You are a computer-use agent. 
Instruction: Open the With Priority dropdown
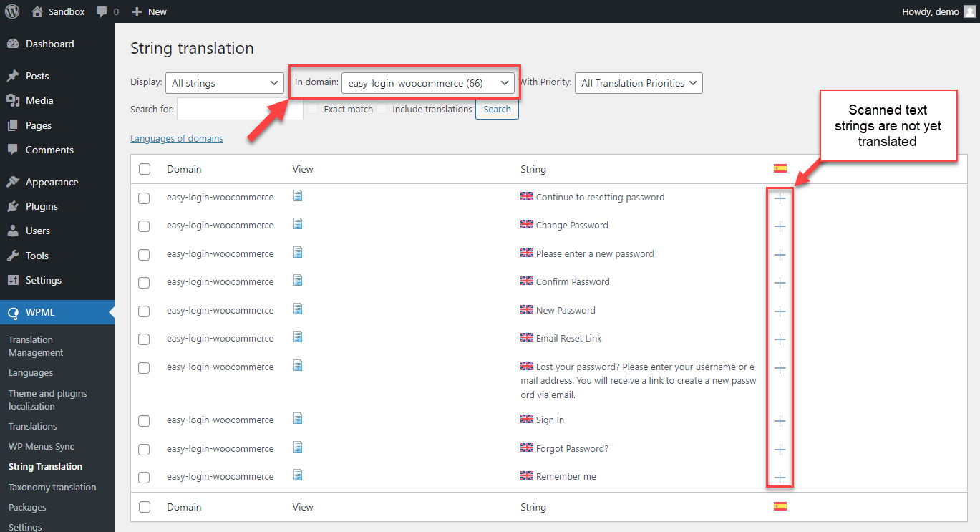pyautogui.click(x=639, y=83)
